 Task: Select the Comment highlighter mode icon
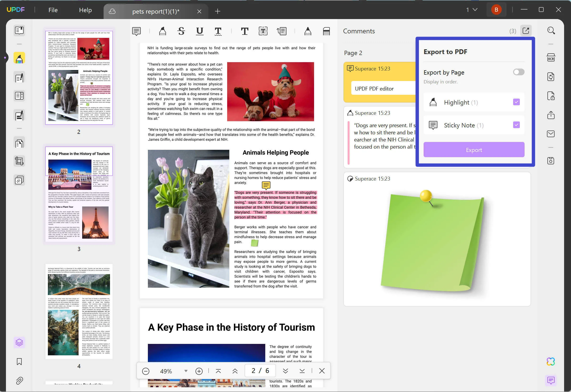click(19, 58)
